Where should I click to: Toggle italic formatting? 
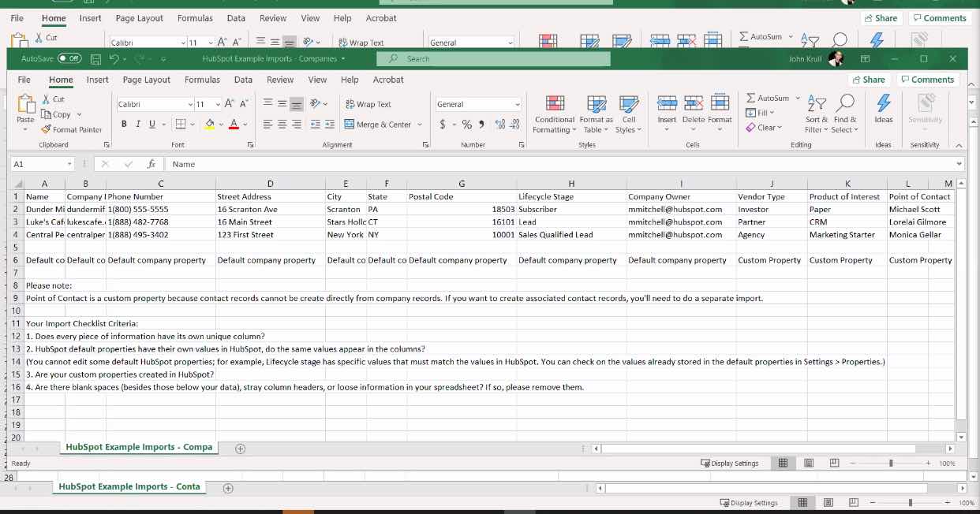point(138,125)
